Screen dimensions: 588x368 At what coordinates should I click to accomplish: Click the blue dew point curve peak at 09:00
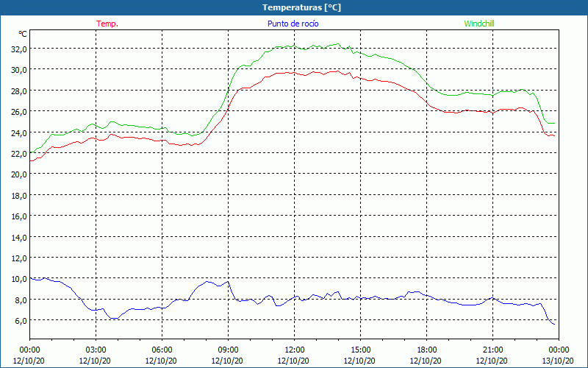228,282
